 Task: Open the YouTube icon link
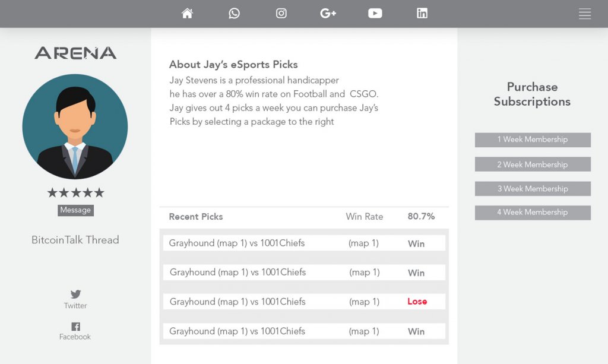(x=375, y=13)
